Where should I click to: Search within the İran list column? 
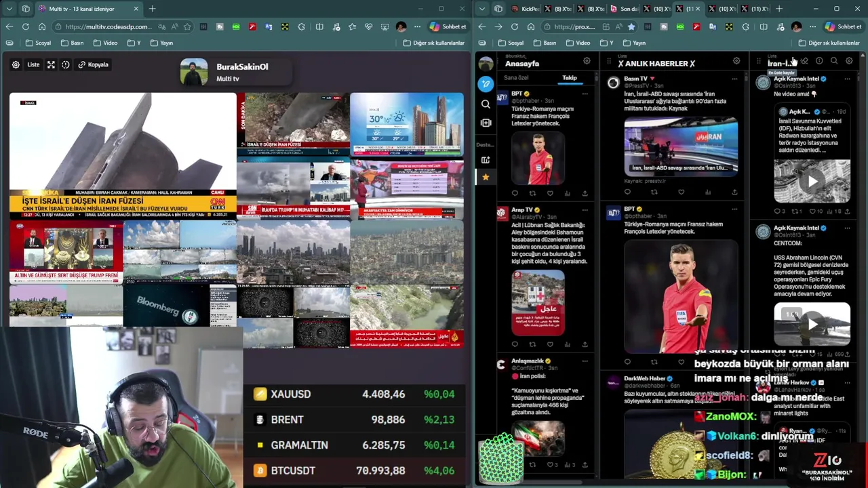[834, 61]
